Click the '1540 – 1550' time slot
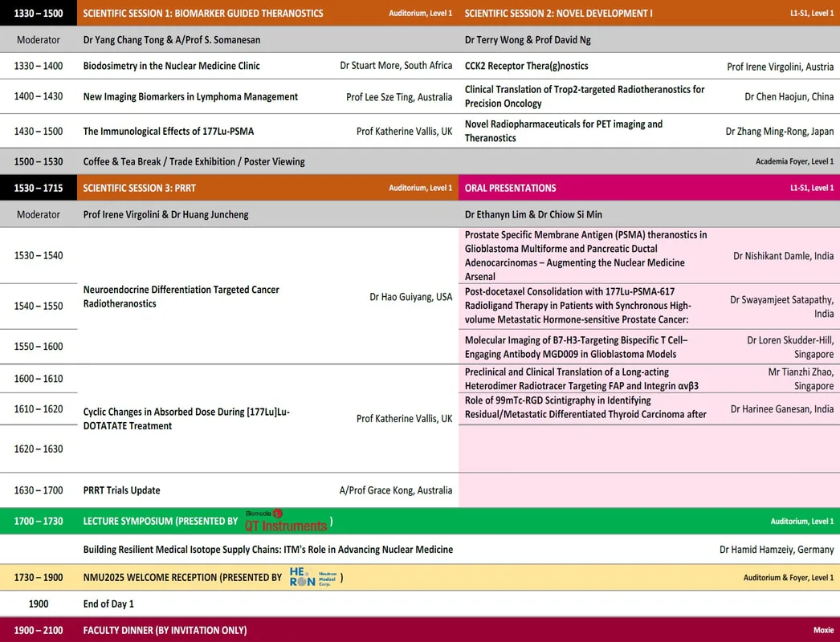The image size is (840, 642). (39, 306)
